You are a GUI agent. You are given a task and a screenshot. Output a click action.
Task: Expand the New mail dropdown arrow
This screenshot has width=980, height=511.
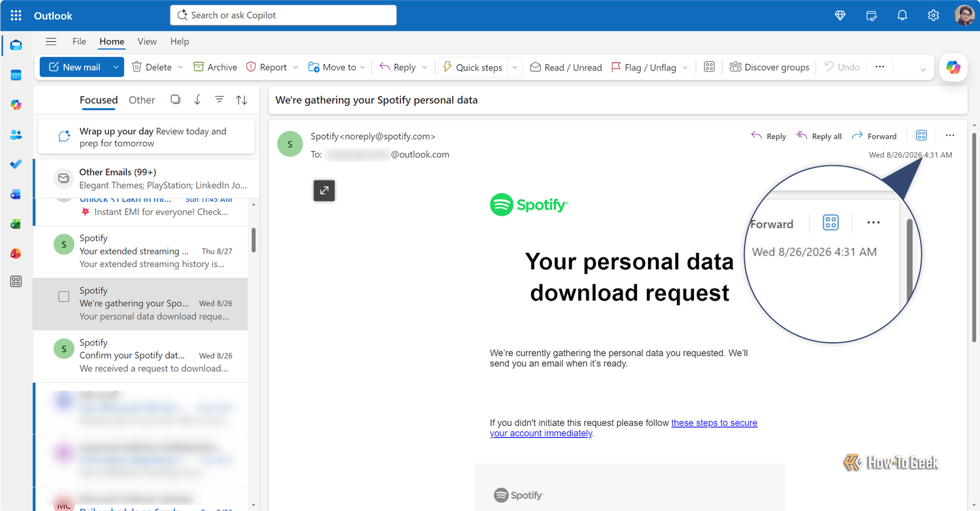pyautogui.click(x=116, y=67)
